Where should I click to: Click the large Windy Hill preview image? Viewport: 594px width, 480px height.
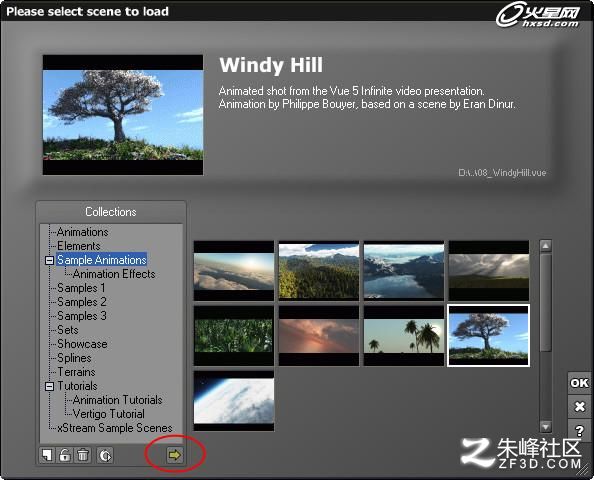tap(123, 115)
